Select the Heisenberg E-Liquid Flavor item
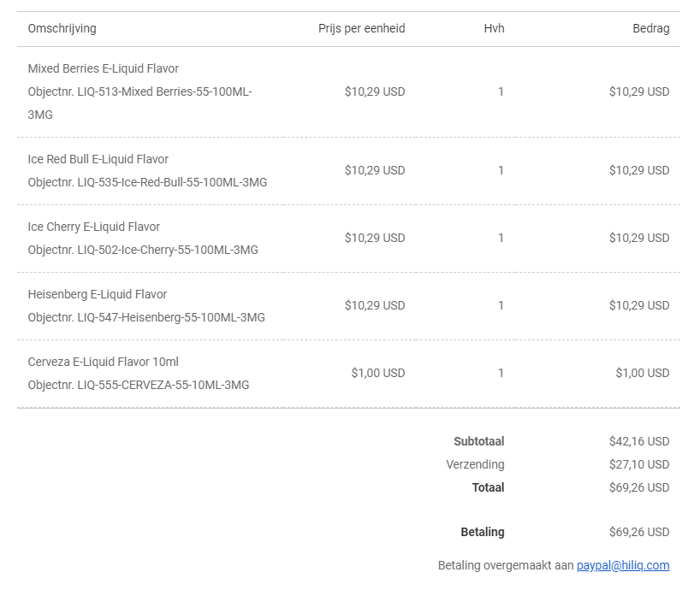 [98, 294]
